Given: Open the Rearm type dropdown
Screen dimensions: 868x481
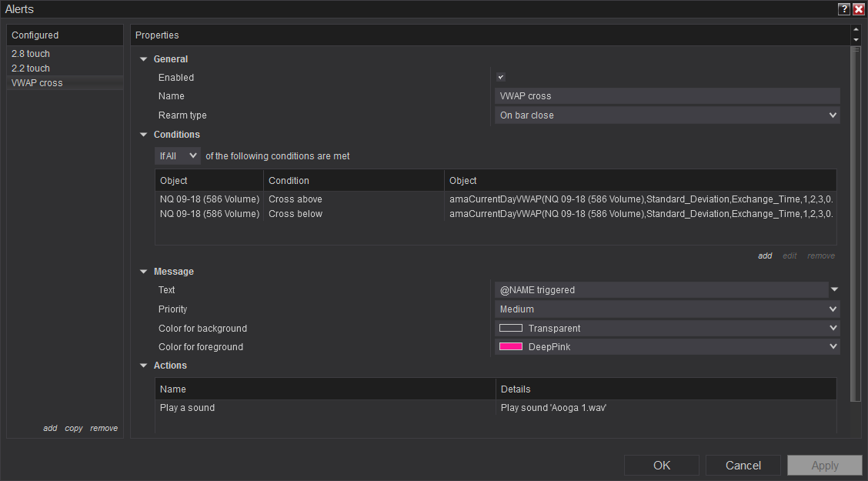Looking at the screenshot, I should click(x=667, y=115).
